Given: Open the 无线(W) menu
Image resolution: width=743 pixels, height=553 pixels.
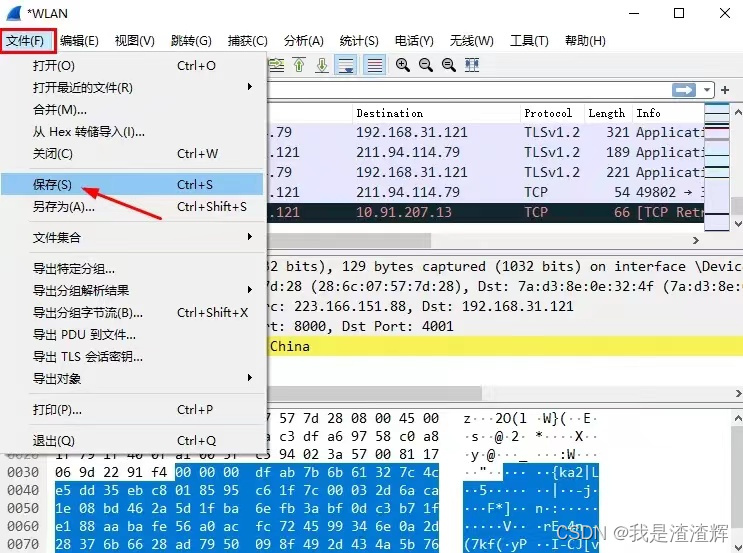Looking at the screenshot, I should point(471,41).
